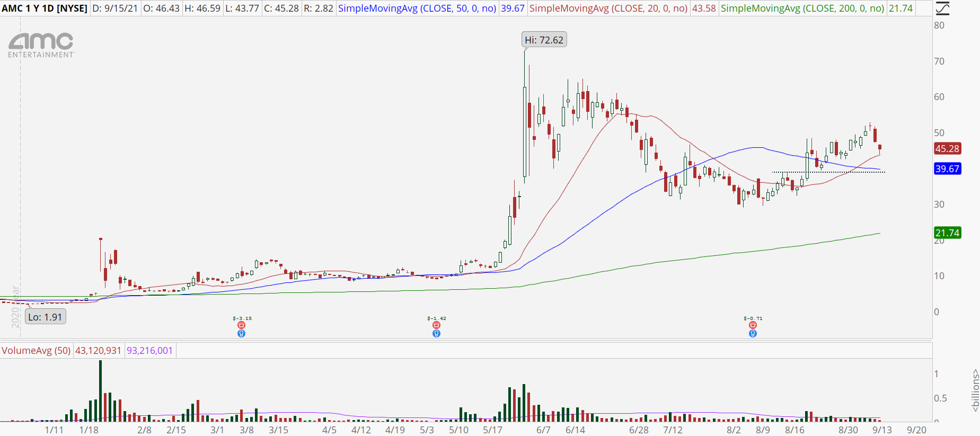Click the C: 45.28 close price
Screen dimensions: 980x436
pos(281,8)
